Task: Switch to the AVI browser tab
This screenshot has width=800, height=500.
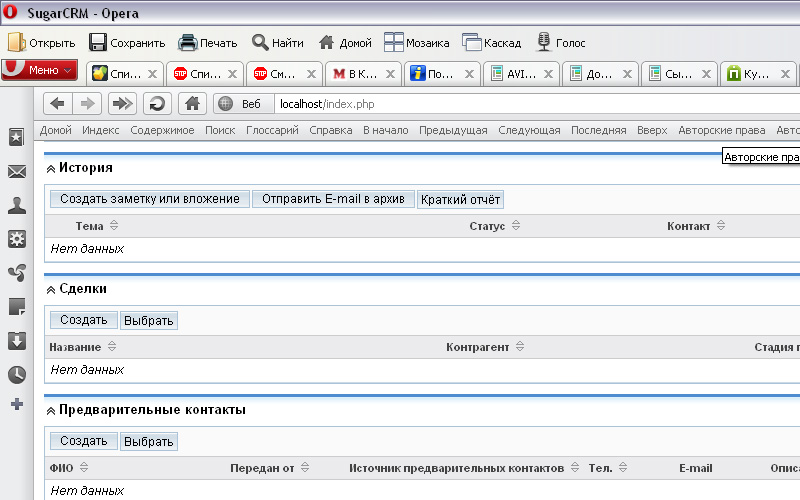Action: [x=520, y=73]
